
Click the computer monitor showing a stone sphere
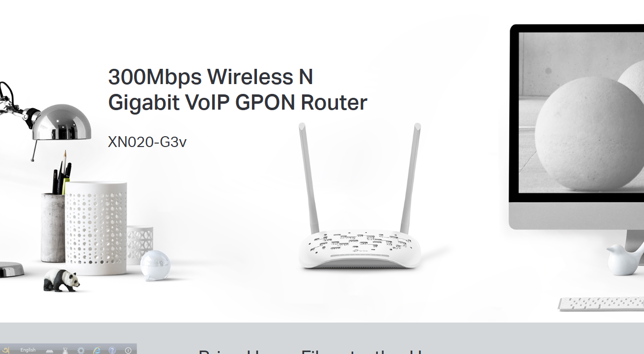click(577, 127)
